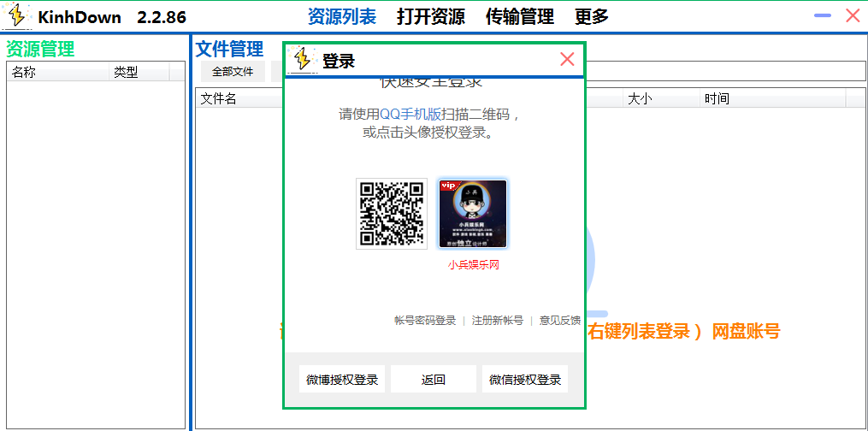This screenshot has width=868, height=431.
Task: Click the 全部文件 button
Action: click(233, 71)
